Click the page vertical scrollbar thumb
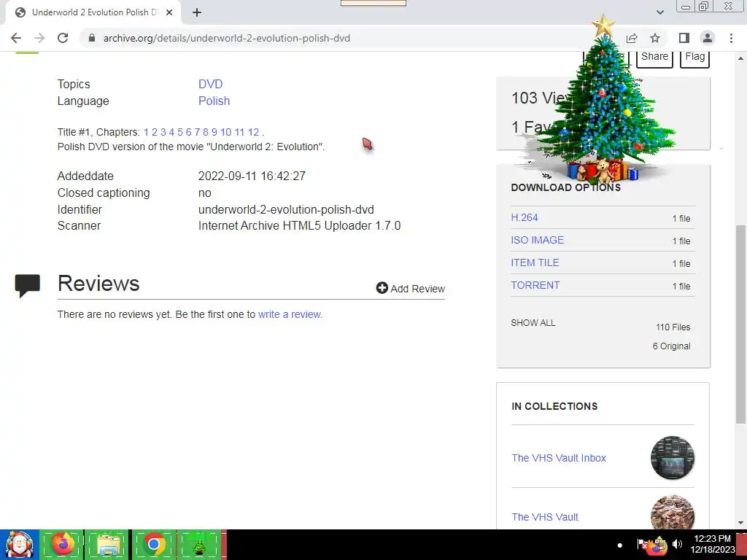The height and width of the screenshot is (560, 747). [x=740, y=324]
